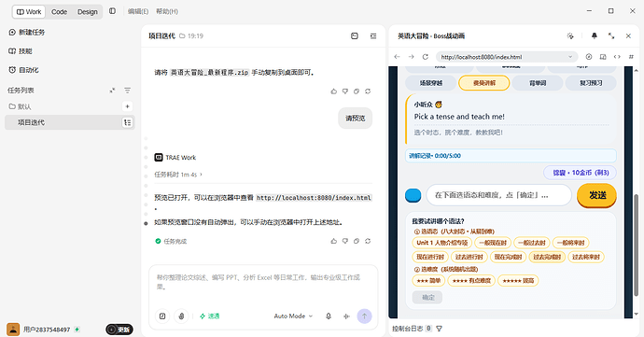The image size is (644, 337).
Task: Toggle the sidebar panel icon beside Design
Action: (x=112, y=11)
